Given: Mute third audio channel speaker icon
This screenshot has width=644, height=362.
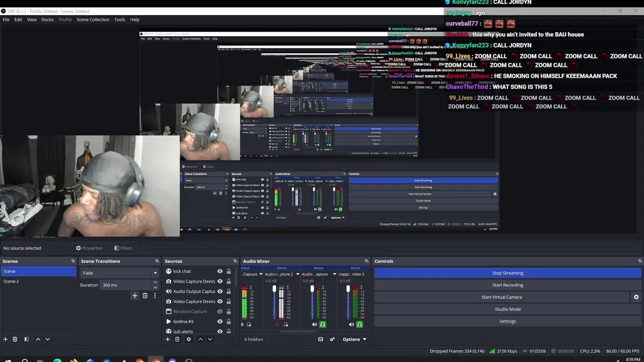Looking at the screenshot, I should coord(314,325).
